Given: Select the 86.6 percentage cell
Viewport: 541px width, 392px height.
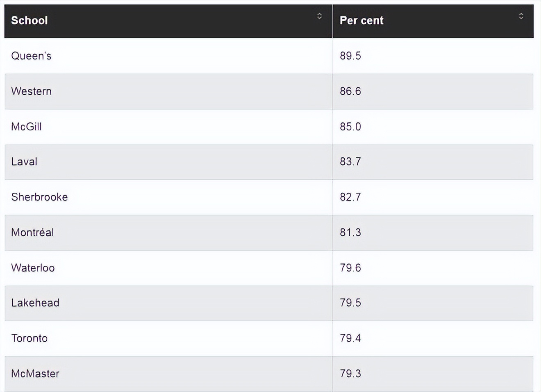Looking at the screenshot, I should (x=350, y=91).
